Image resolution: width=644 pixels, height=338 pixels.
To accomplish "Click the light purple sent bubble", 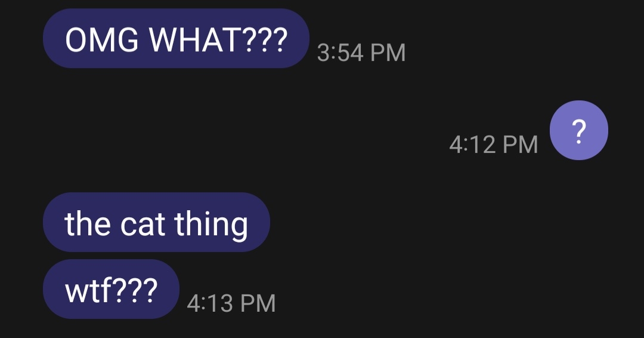I will [578, 131].
